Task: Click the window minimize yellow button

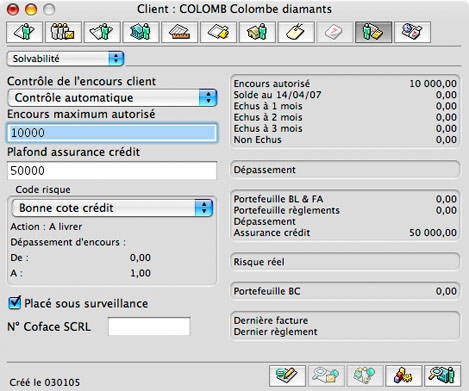Action: (31, 9)
